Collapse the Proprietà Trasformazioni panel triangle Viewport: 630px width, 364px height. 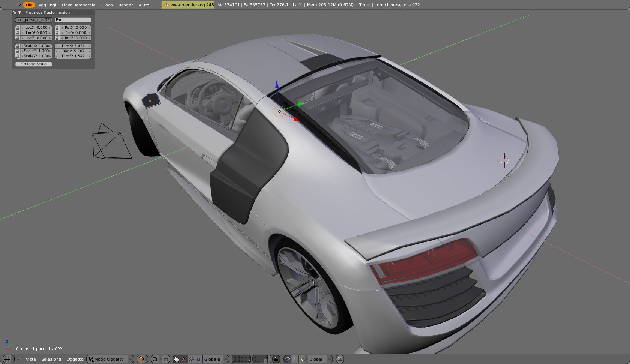[x=20, y=13]
